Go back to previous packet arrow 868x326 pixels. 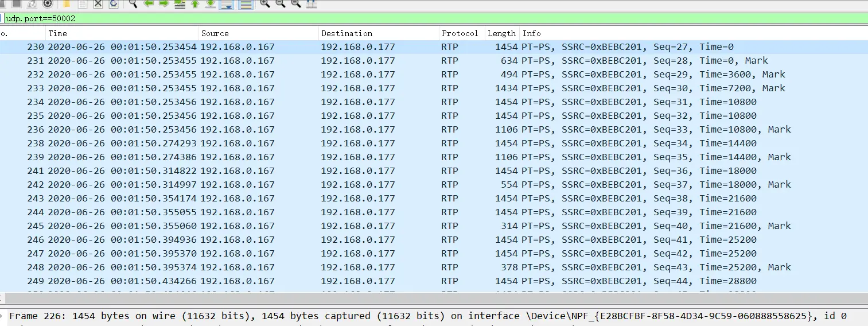click(x=149, y=3)
